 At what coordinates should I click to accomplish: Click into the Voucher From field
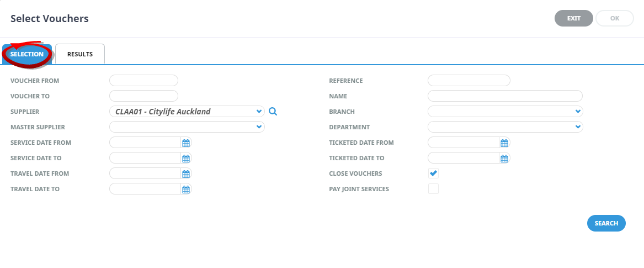point(143,81)
